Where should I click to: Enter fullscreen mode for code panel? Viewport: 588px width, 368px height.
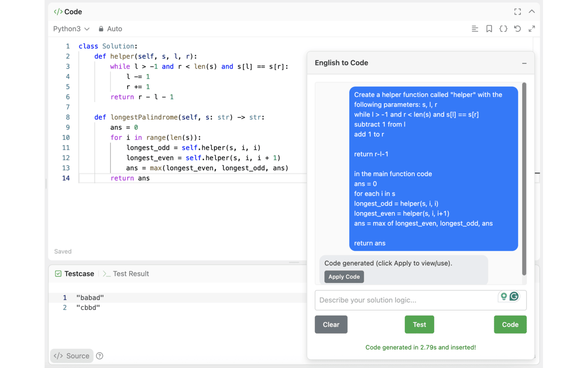[x=518, y=11]
